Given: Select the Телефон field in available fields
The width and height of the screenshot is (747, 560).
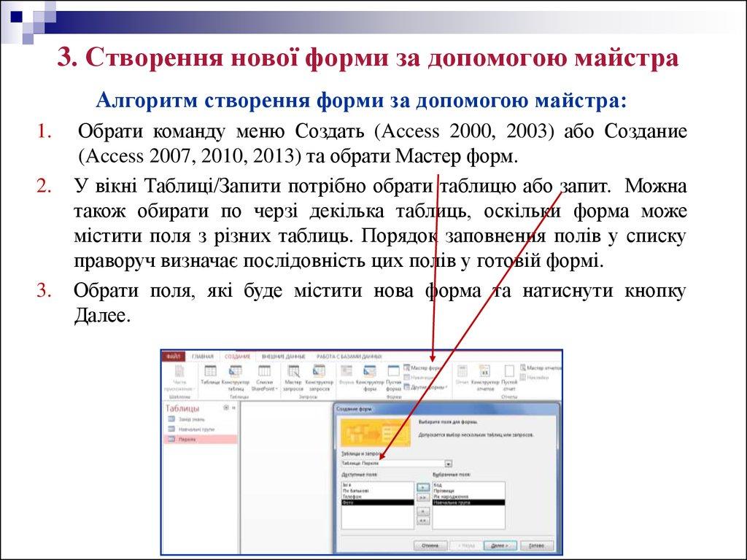Looking at the screenshot, I should coord(352,497).
